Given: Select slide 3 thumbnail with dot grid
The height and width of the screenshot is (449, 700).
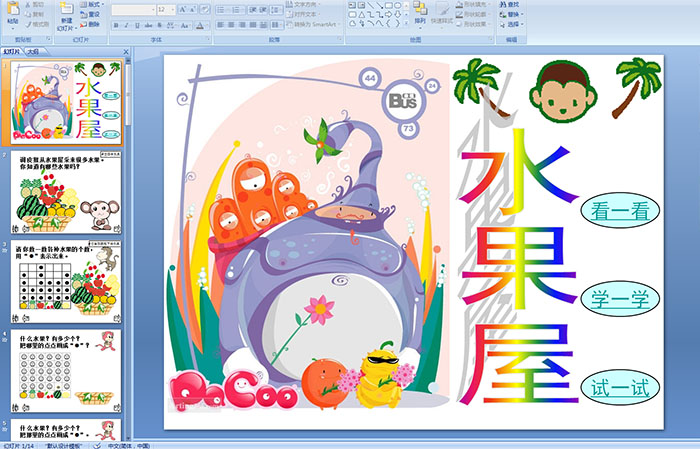Looking at the screenshot, I should (66, 282).
